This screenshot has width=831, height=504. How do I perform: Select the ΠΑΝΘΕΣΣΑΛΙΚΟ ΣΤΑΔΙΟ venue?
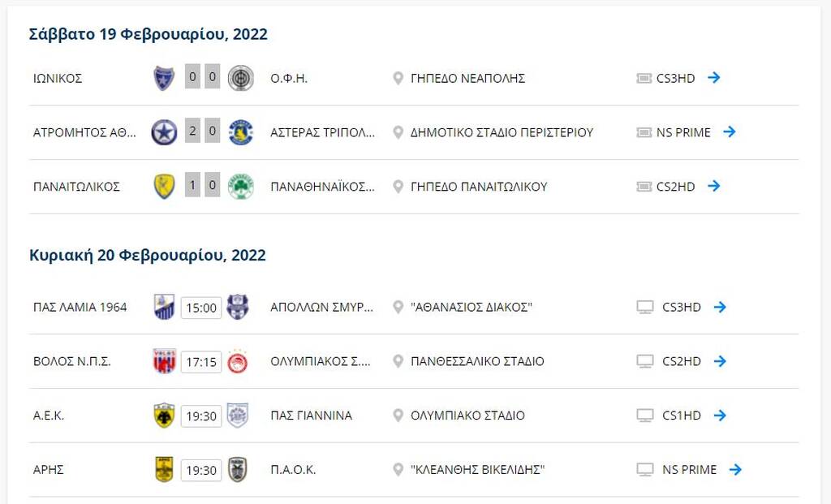[x=477, y=362]
